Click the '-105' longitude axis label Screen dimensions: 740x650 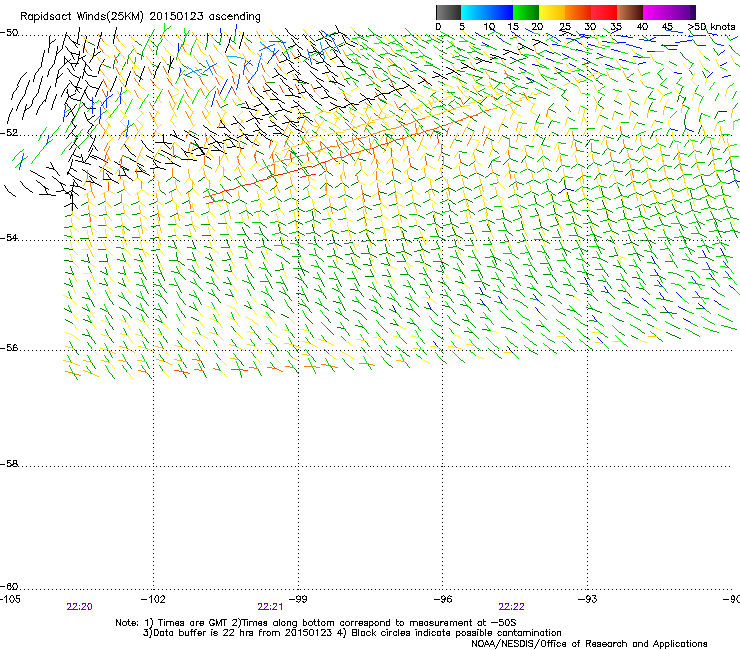pos(10,599)
